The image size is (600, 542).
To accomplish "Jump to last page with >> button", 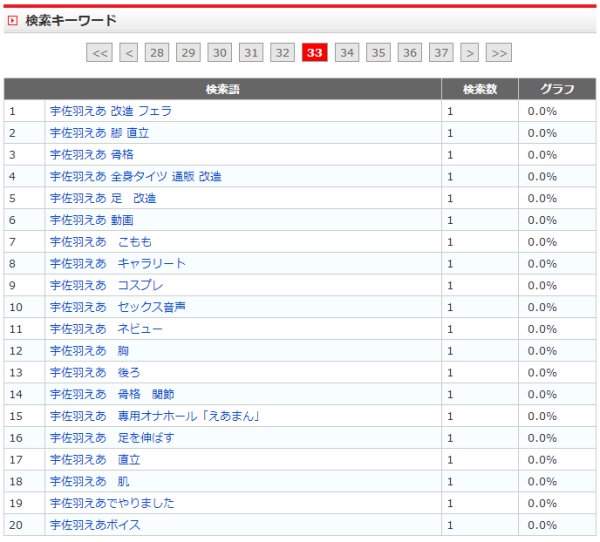I will pos(499,53).
